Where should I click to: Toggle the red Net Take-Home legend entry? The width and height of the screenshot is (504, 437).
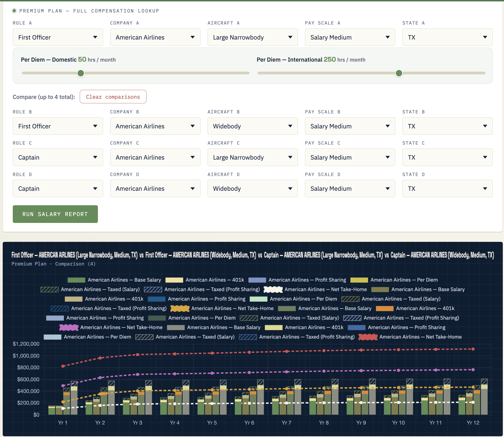point(410,337)
